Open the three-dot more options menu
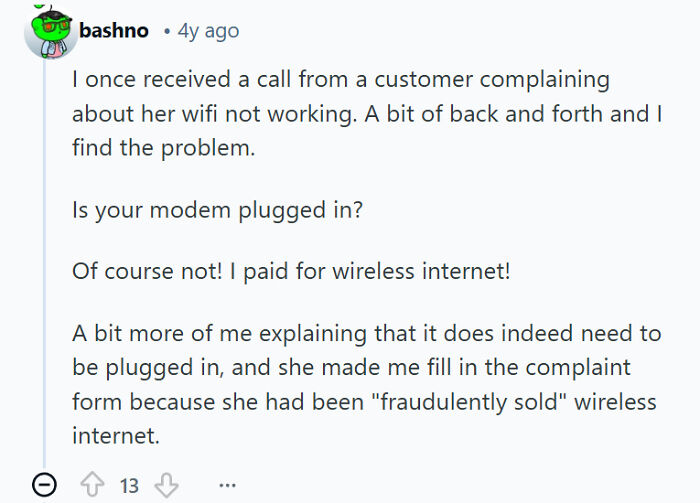 click(x=228, y=485)
